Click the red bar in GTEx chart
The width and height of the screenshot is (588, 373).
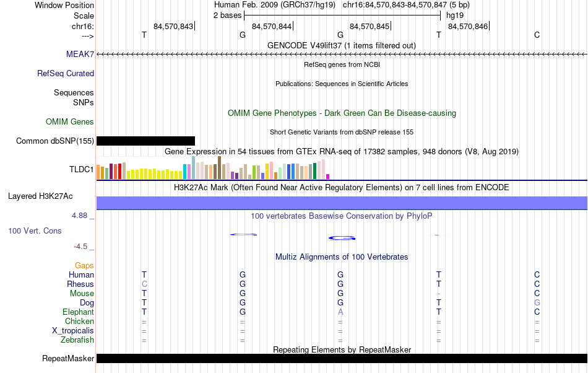pyautogui.click(x=119, y=171)
